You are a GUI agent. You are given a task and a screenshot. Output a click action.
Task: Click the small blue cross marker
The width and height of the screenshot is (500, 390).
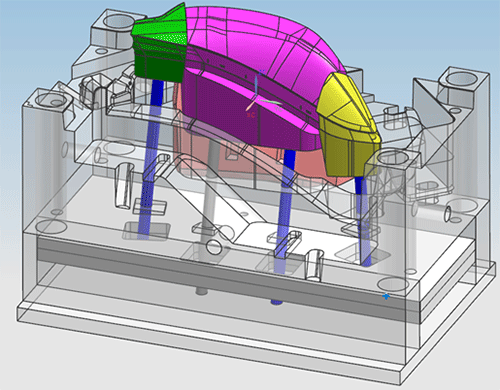click(386, 296)
